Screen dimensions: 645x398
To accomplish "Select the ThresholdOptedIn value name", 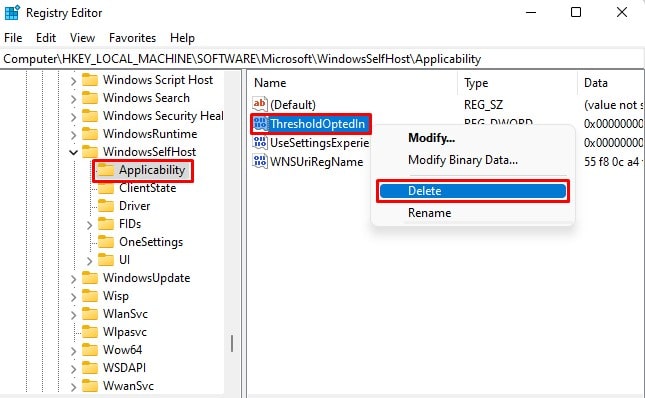I will [x=317, y=123].
